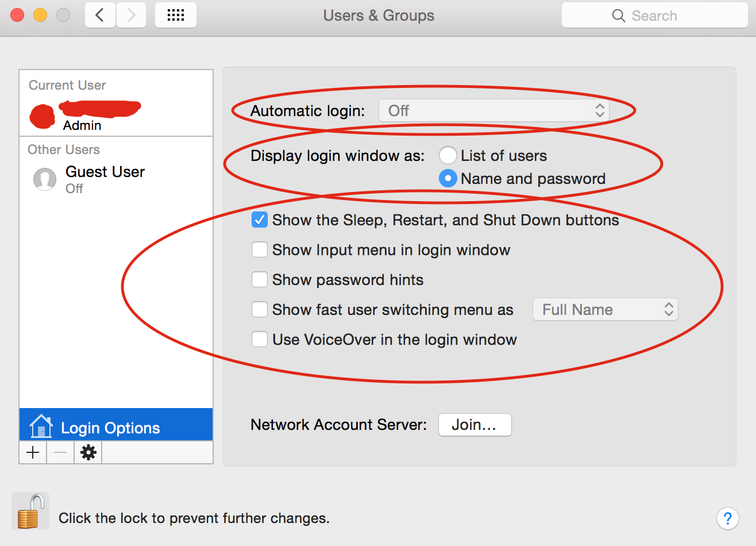The width and height of the screenshot is (756, 546).
Task: Select the List of users radio button
Action: [448, 155]
